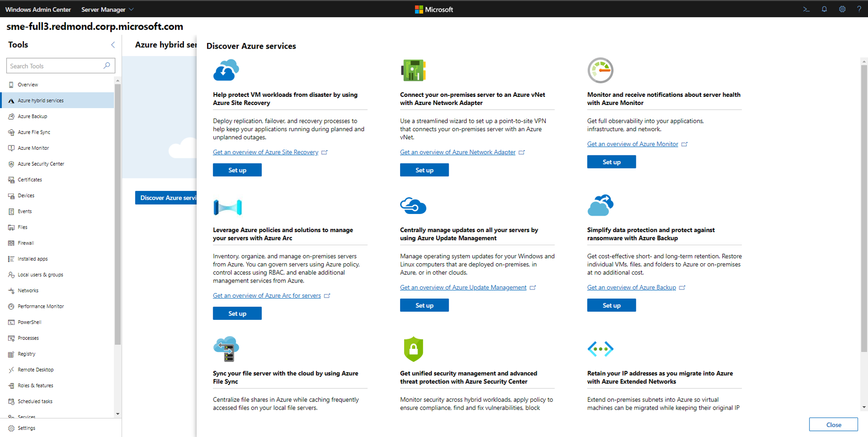The height and width of the screenshot is (437, 868).
Task: Click the Azure Arc icon
Action: click(227, 207)
